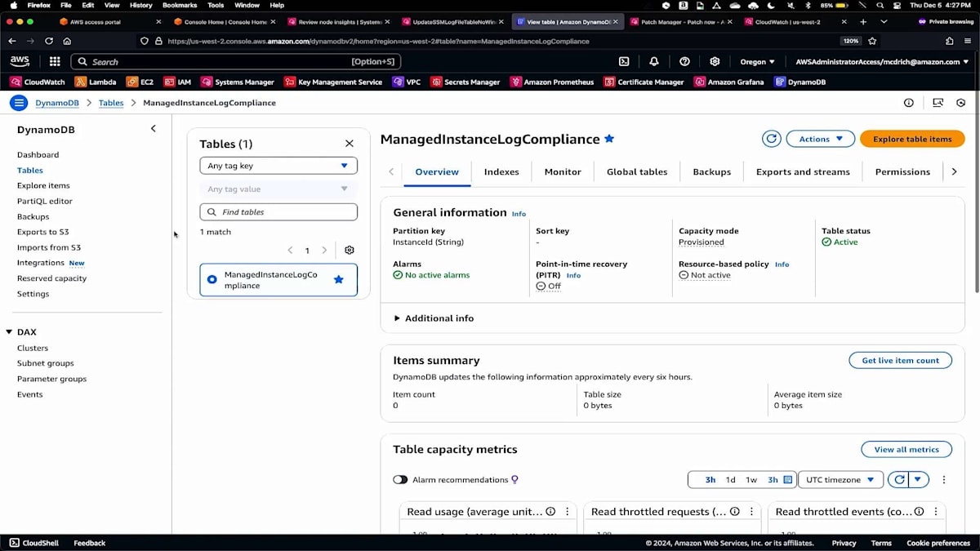Viewport: 980px width, 551px height.
Task: Open the Exports and streams tab
Action: 803,172
